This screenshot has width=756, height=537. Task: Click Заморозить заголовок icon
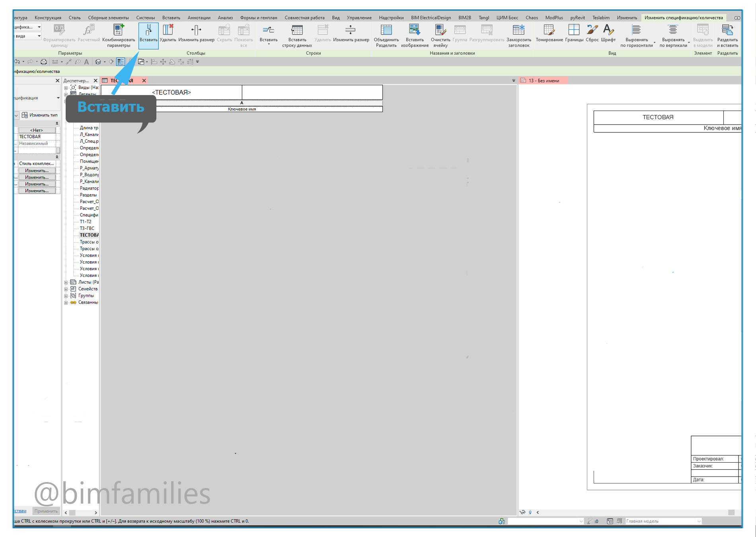click(519, 35)
